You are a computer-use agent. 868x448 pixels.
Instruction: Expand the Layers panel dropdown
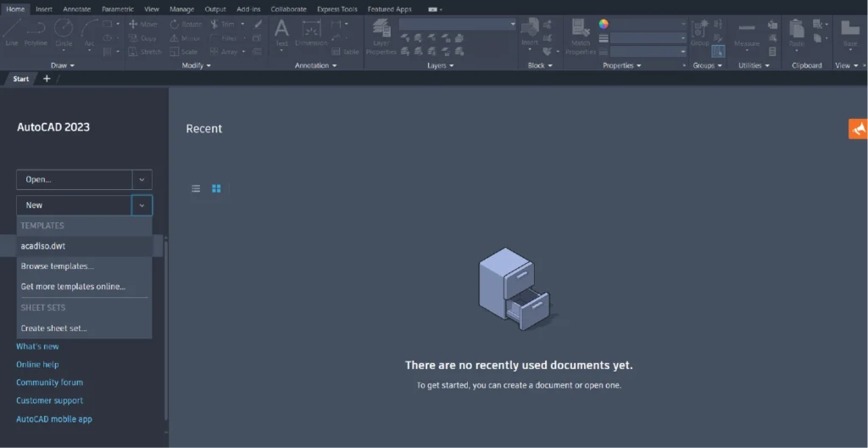point(441,65)
